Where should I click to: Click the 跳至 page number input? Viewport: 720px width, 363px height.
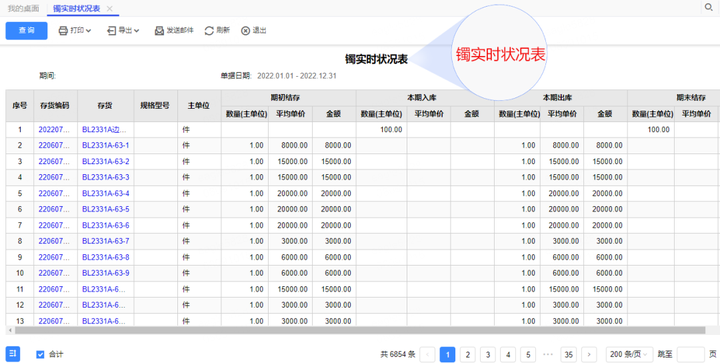[x=690, y=354]
